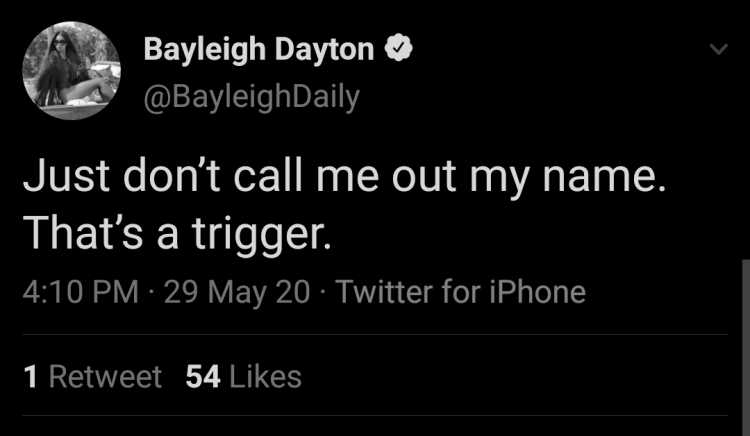
Task: Open Bayleigh Dayton's profile picture
Action: click(71, 70)
